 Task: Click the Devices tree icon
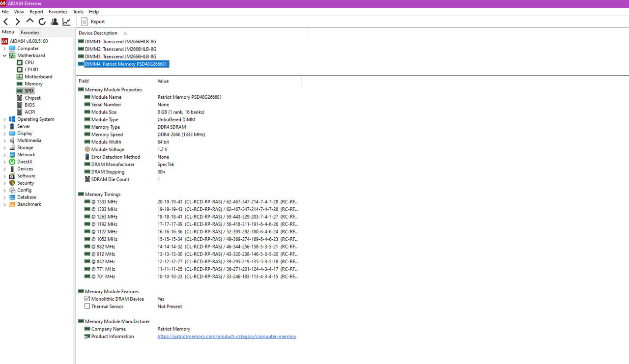(x=12, y=169)
